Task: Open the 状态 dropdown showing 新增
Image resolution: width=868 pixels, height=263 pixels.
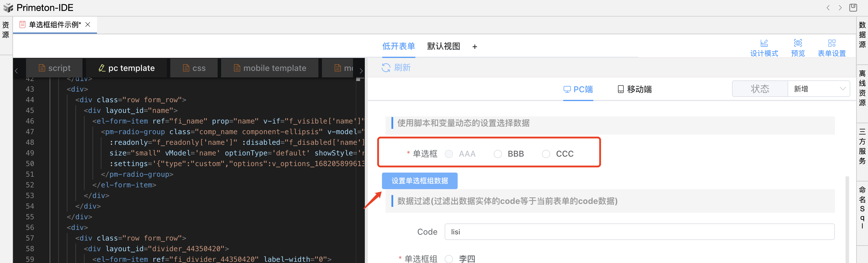Action: 818,89
